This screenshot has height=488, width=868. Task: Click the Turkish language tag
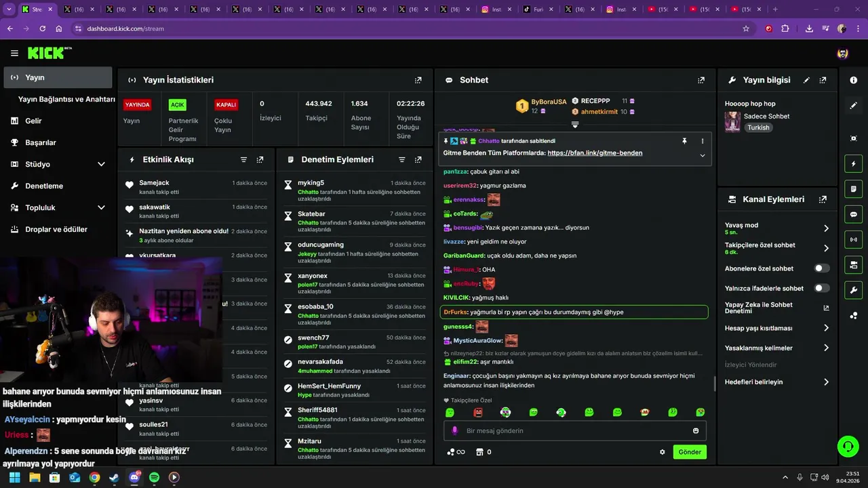tap(758, 127)
